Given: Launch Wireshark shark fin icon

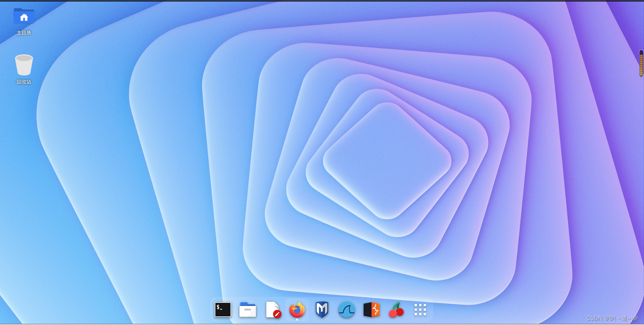Looking at the screenshot, I should (347, 310).
